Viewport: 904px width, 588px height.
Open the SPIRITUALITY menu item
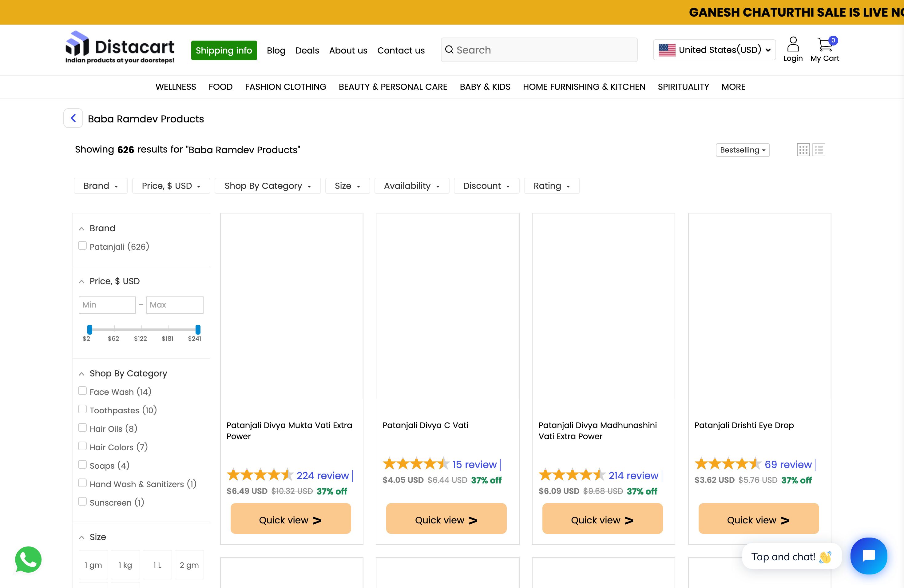683,87
